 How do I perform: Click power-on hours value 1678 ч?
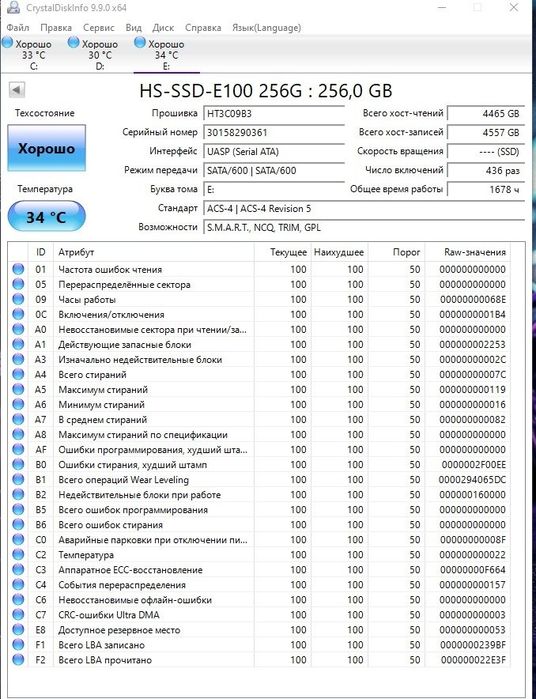point(486,189)
